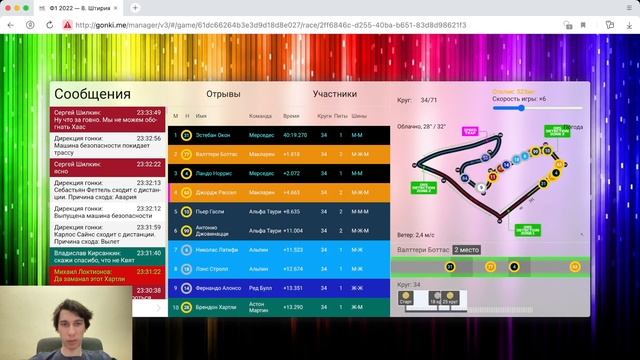This screenshot has width=640, height=360.
Task: Open Выпущена машина безопасности message
Action: (x=107, y=212)
